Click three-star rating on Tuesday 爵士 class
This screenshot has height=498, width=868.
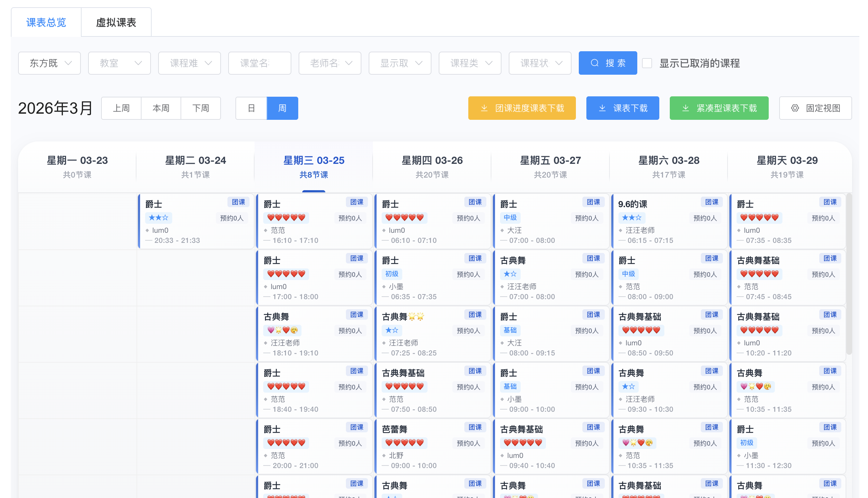[159, 218]
